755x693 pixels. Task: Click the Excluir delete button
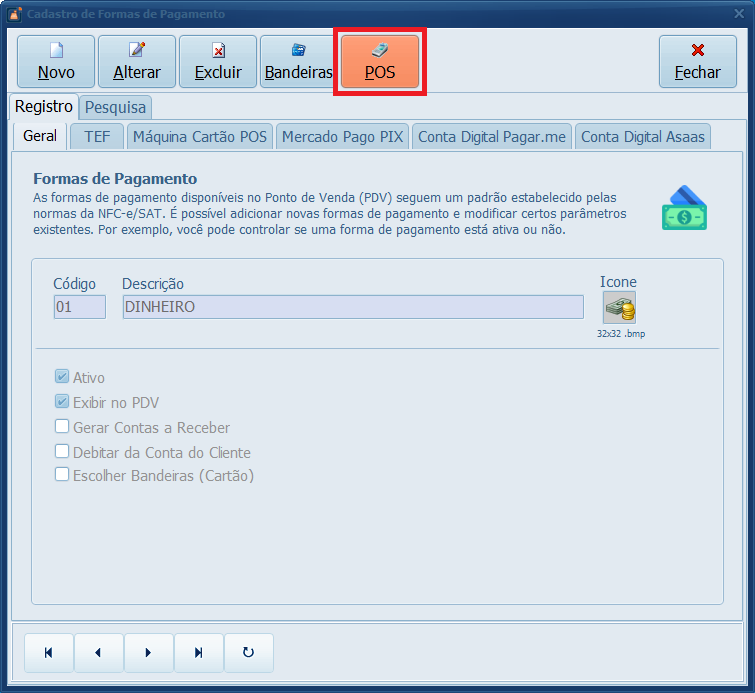point(218,62)
